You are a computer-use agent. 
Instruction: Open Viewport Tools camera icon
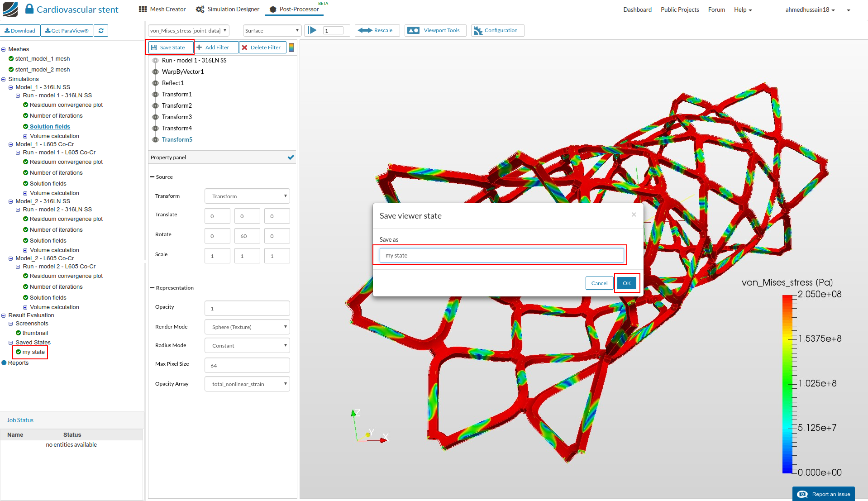point(413,30)
